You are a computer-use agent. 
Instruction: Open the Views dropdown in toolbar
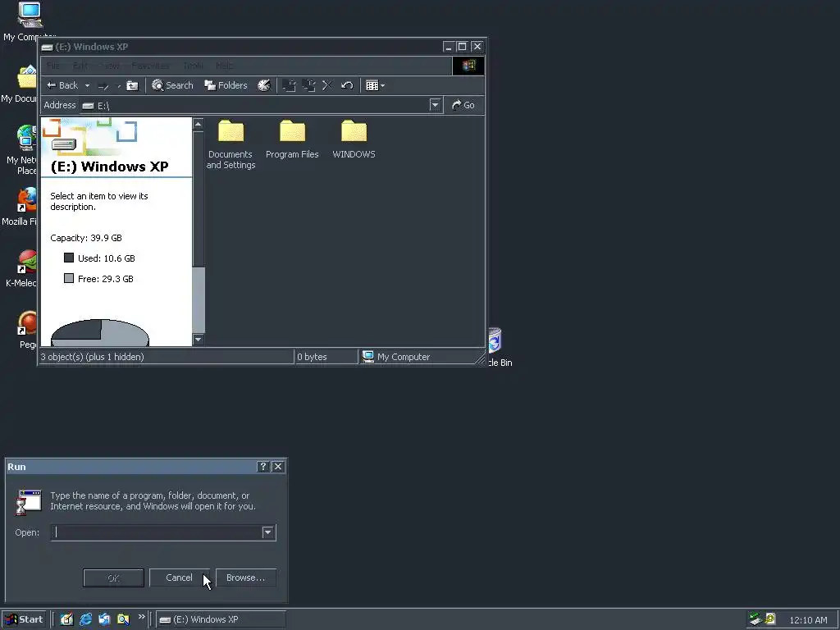375,85
